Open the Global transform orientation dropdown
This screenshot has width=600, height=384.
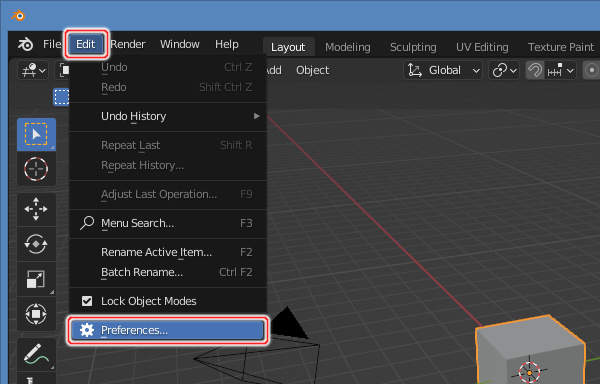[x=443, y=70]
